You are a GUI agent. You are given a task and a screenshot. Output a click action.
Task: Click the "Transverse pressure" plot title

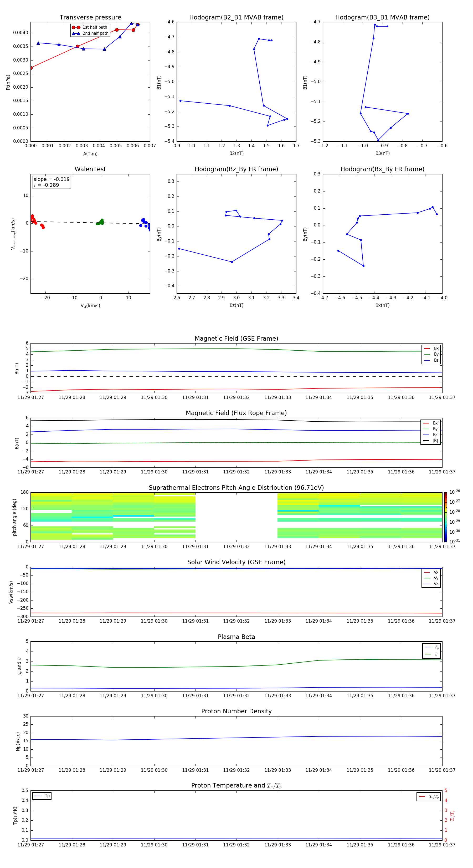90,18
